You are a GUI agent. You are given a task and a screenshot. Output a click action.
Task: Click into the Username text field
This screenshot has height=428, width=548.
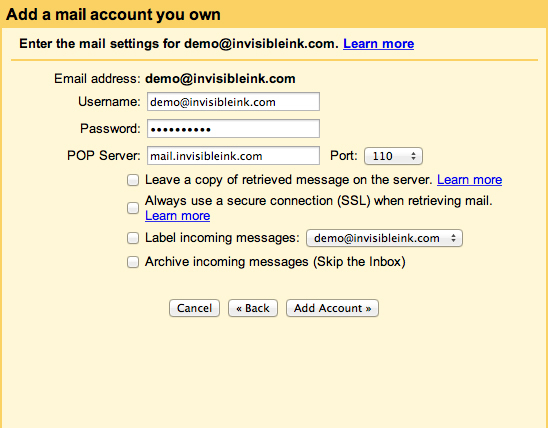click(233, 102)
